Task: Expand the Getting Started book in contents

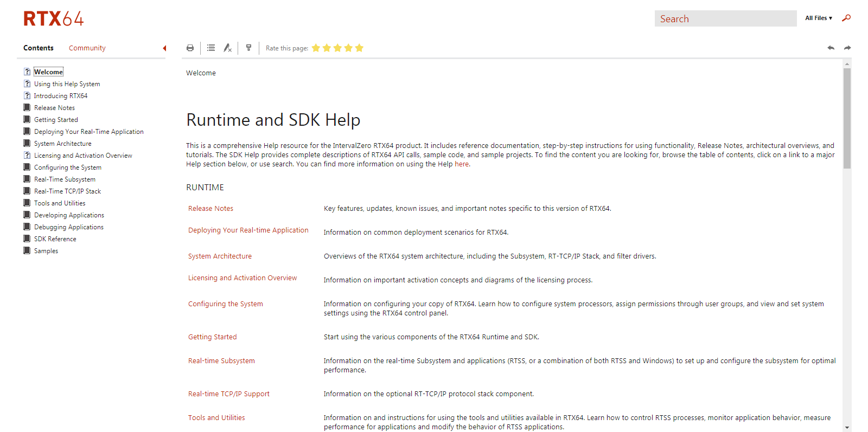Action: (27, 119)
